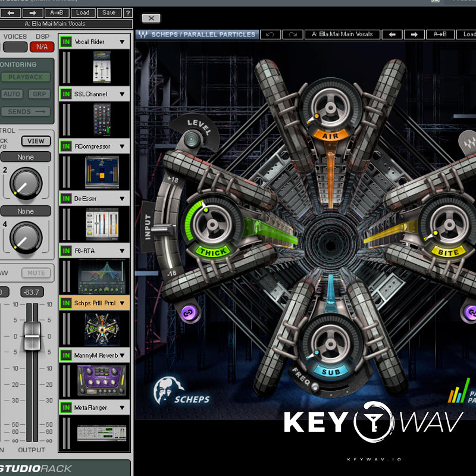Click the green THICK knob
The width and height of the screenshot is (476, 476).
pos(212,225)
